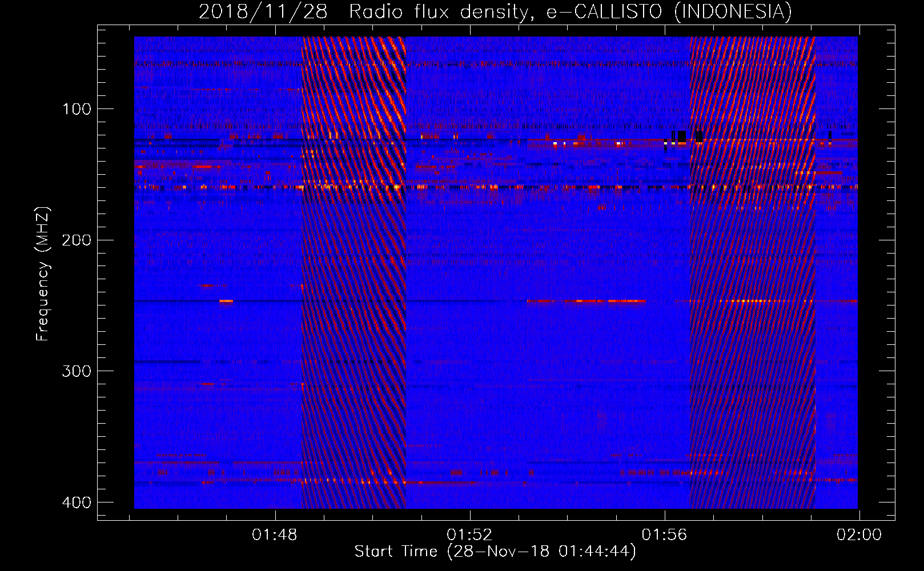Click the 01:52 time tick label
The height and width of the screenshot is (571, 924).
tap(469, 535)
